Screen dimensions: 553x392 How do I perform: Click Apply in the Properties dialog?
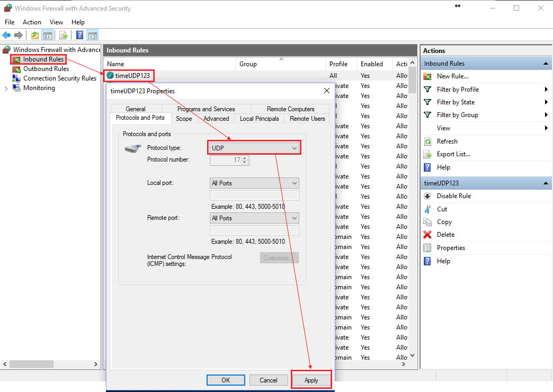pyautogui.click(x=311, y=380)
